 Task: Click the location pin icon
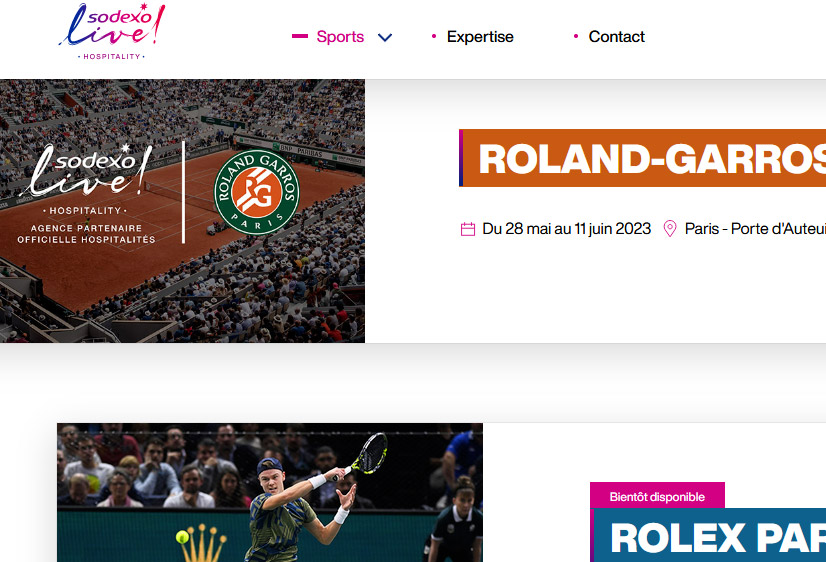pos(670,229)
